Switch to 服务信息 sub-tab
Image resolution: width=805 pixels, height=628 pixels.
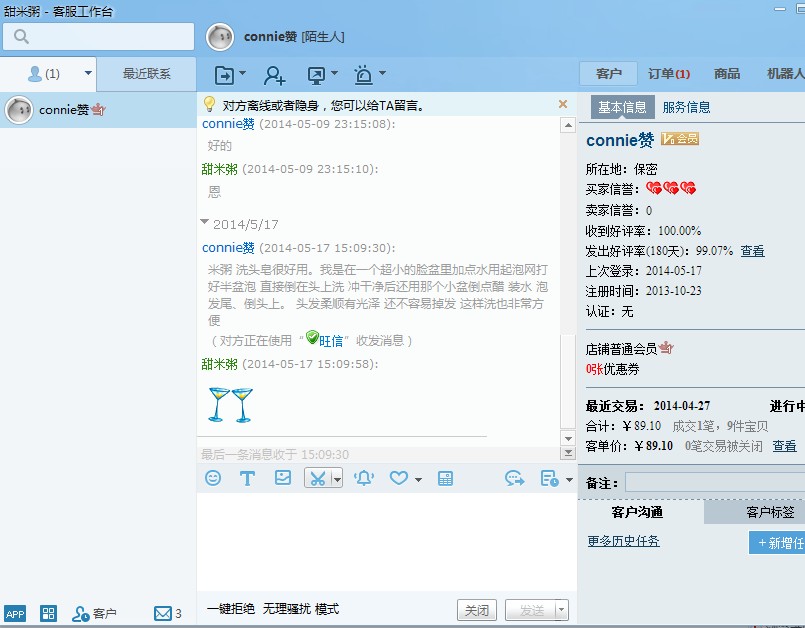[x=686, y=107]
